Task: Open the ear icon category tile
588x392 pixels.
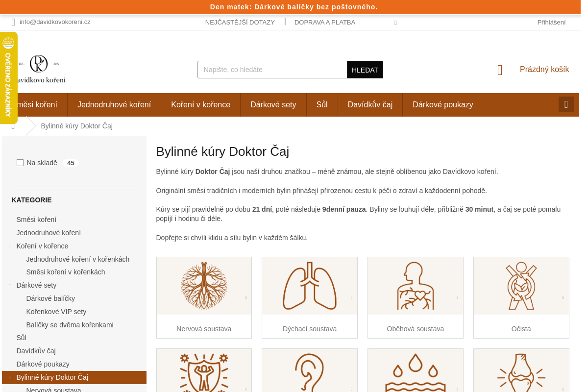Action: (310, 371)
